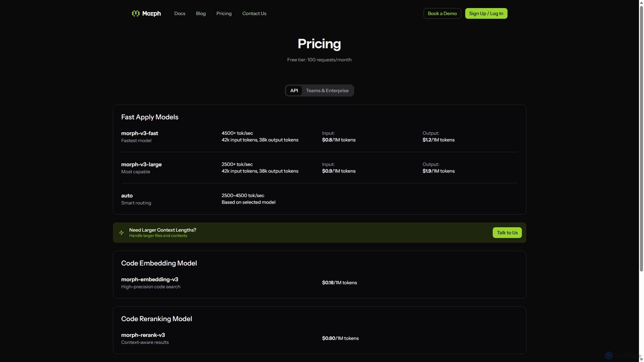This screenshot has height=362, width=644.
Task: Click the Code Reranking Model heading
Action: coord(156,319)
